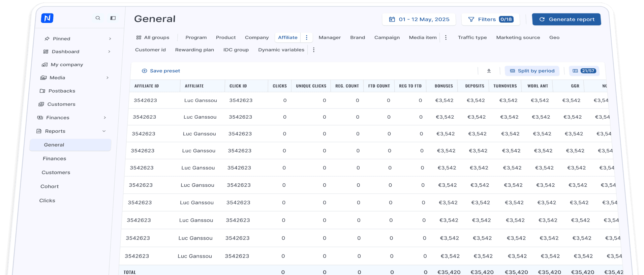644x275 pixels.
Task: Expand the Dashboard submenu arrow
Action: coord(109,52)
